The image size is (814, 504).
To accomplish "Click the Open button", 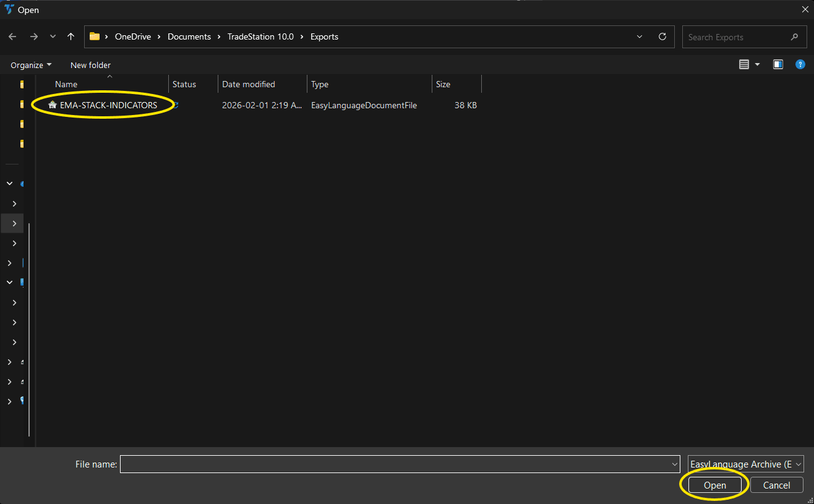I will click(714, 485).
